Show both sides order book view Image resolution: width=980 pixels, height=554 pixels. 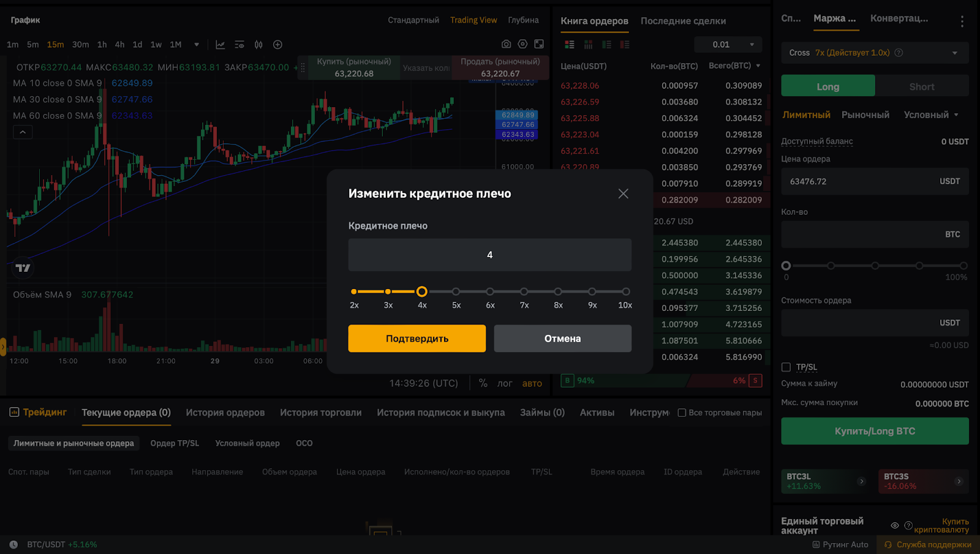pyautogui.click(x=570, y=45)
